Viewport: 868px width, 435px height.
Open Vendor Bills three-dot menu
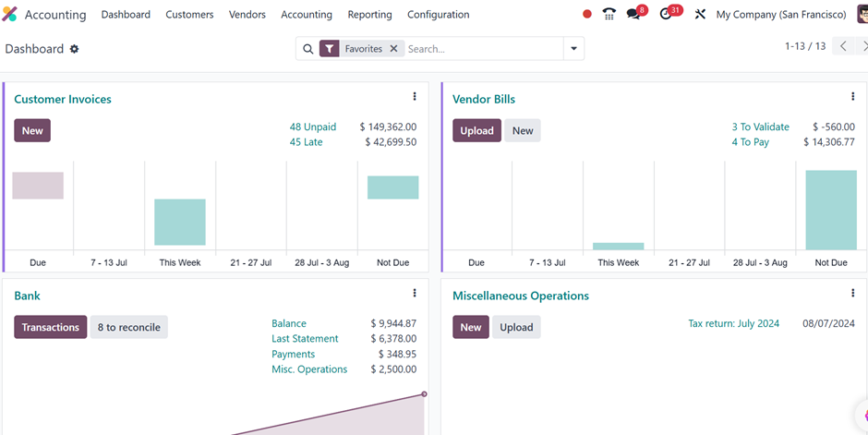[x=852, y=96]
